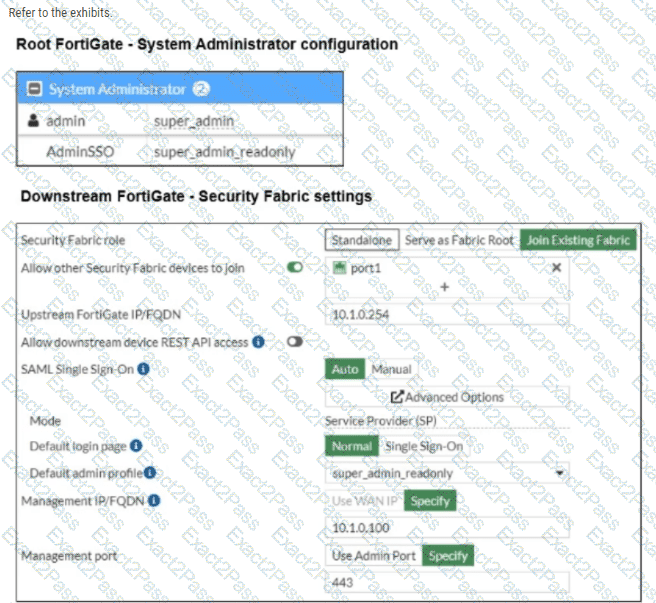
Task: Switch SAML Single Sign-On to Manual
Action: pos(392,369)
